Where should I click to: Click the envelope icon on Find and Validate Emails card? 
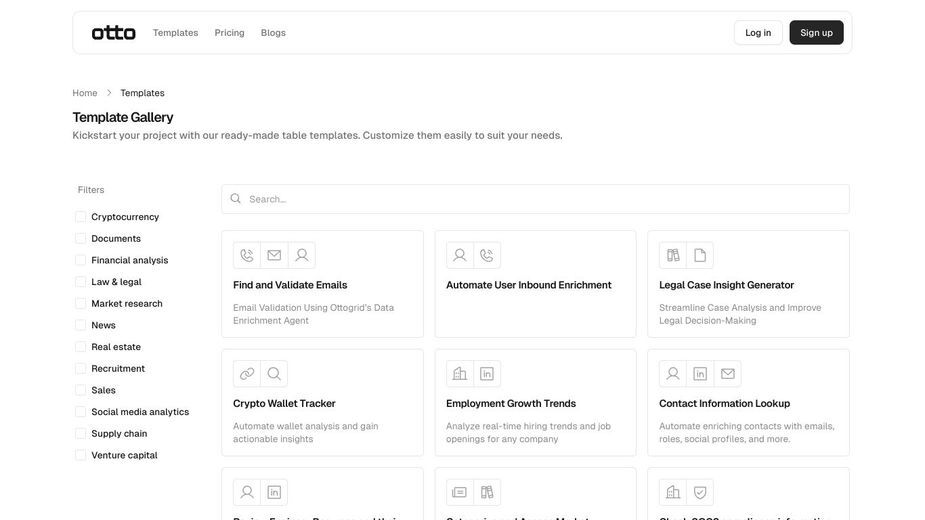tap(274, 255)
